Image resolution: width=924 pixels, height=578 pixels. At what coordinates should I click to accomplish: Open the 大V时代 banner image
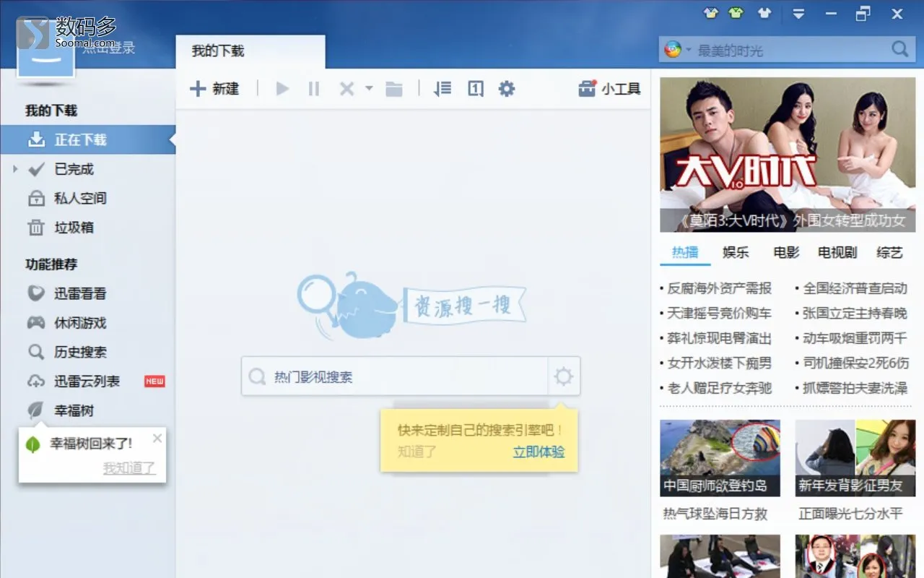coord(788,155)
